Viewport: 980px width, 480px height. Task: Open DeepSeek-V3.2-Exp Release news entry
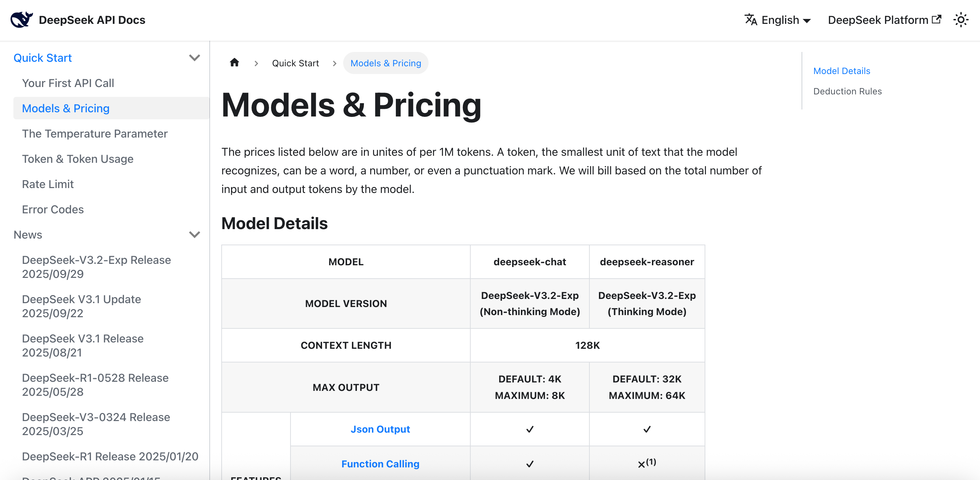(x=96, y=267)
